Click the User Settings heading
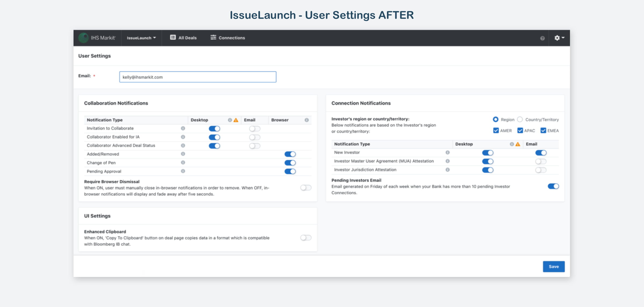This screenshot has width=644, height=307. [x=94, y=56]
